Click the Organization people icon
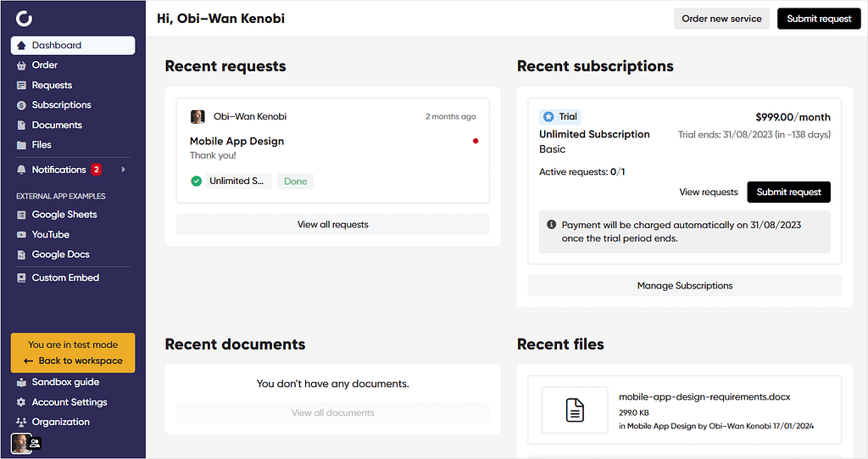868x459 pixels. pyautogui.click(x=21, y=423)
